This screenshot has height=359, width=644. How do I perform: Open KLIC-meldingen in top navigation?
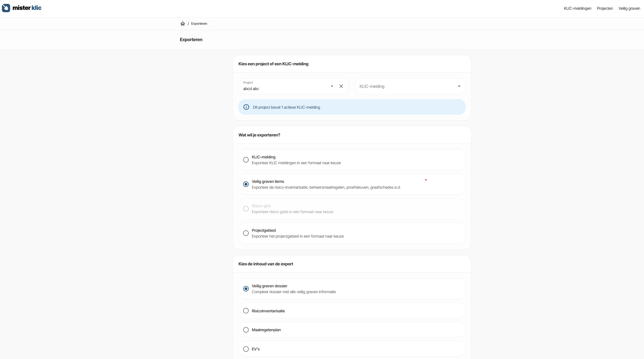(577, 8)
